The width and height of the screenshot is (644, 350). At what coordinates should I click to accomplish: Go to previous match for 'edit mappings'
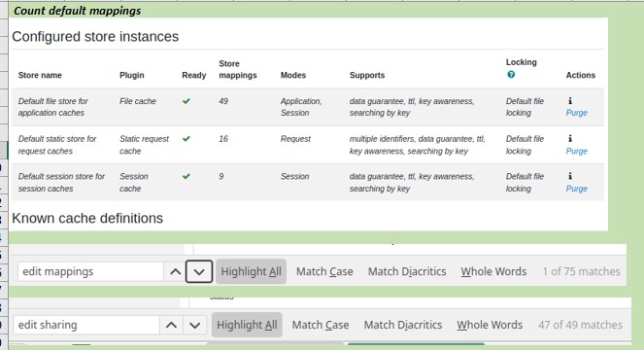click(x=175, y=271)
